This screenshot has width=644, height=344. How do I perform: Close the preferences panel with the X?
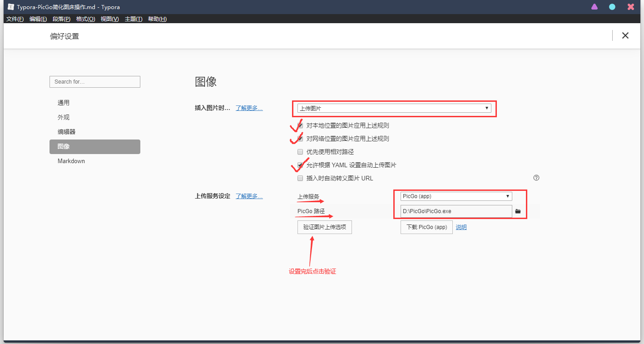pos(625,35)
